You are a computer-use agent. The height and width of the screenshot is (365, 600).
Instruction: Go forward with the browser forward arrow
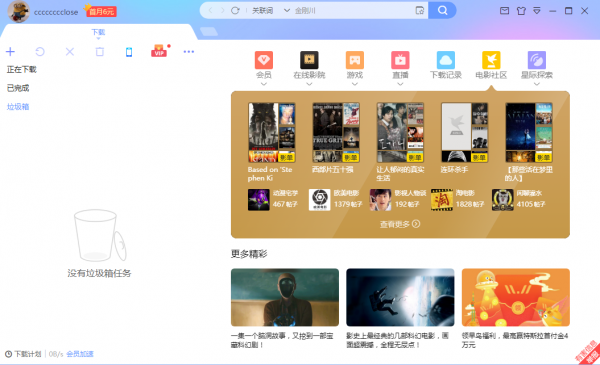pos(222,11)
